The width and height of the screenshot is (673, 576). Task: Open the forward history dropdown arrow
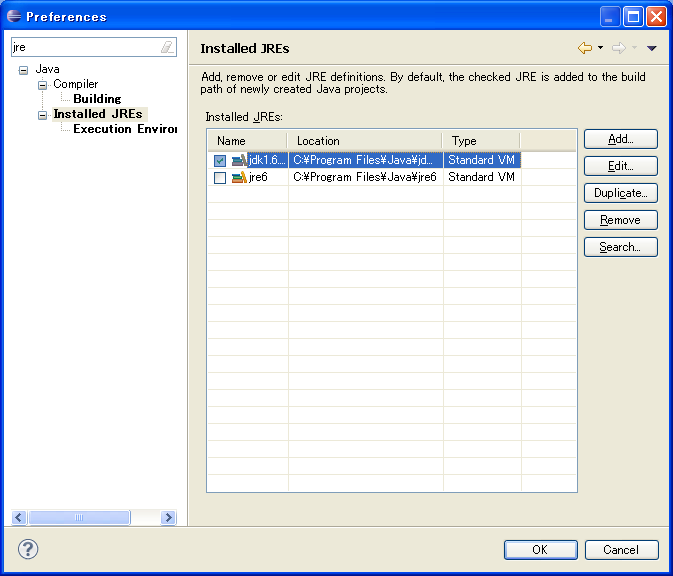(x=634, y=48)
